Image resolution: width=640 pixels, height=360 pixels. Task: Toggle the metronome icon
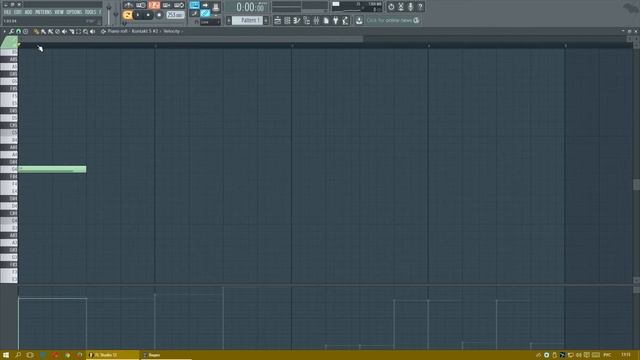pos(129,5)
